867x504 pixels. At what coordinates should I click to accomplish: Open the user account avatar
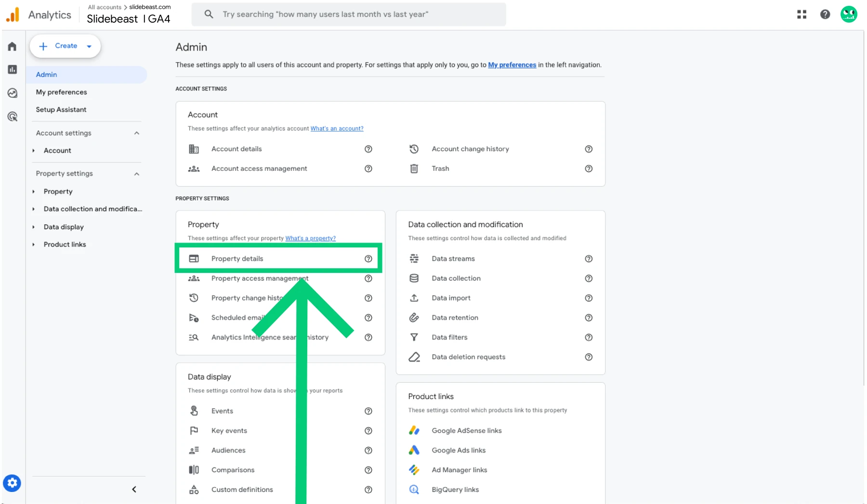pos(849,14)
